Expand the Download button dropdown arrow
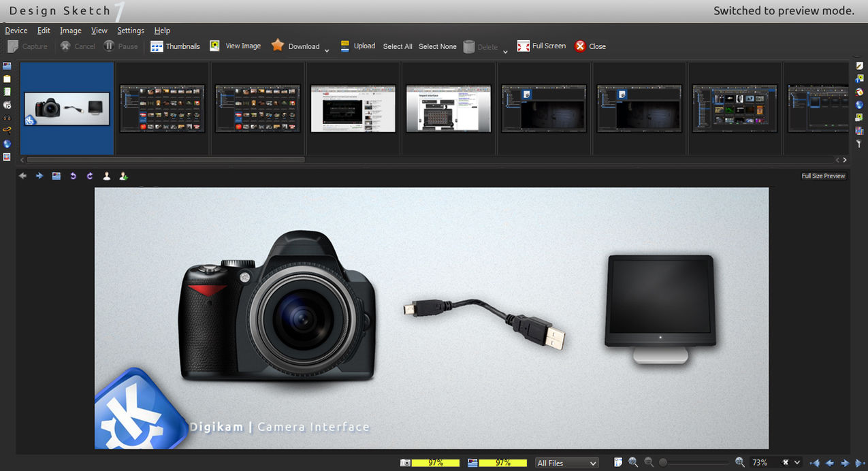This screenshot has height=471, width=868. click(x=327, y=50)
